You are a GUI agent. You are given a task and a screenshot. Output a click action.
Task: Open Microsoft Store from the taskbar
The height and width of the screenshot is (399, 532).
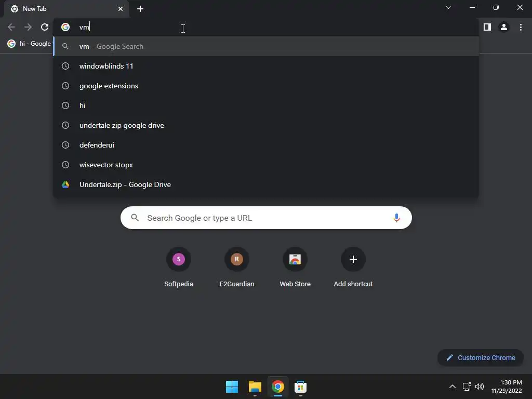point(301,387)
